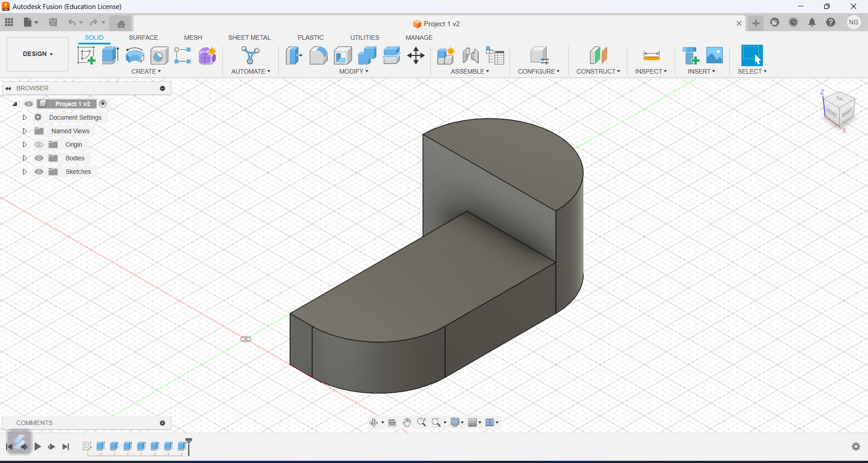
Task: Click the Configure Design icon
Action: click(539, 56)
